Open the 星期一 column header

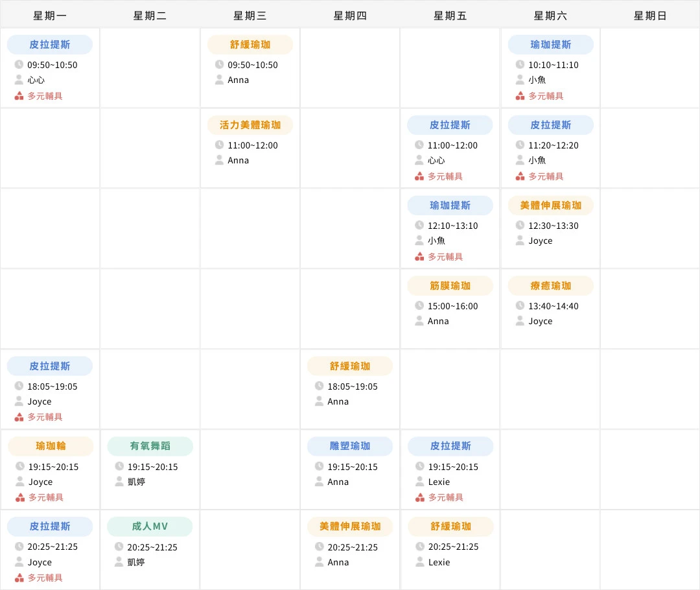(x=50, y=15)
